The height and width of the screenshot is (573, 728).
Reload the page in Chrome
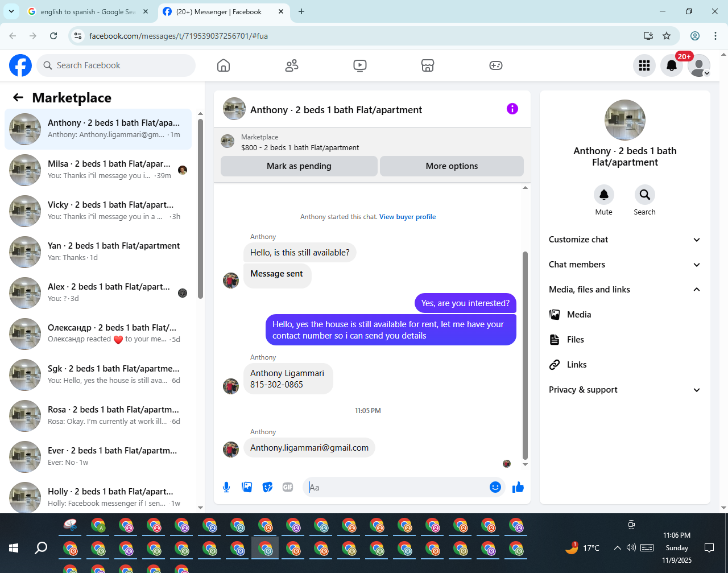(53, 36)
